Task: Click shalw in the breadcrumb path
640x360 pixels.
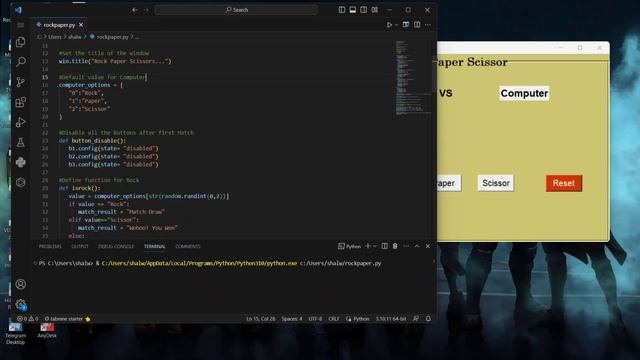Action: pos(75,37)
